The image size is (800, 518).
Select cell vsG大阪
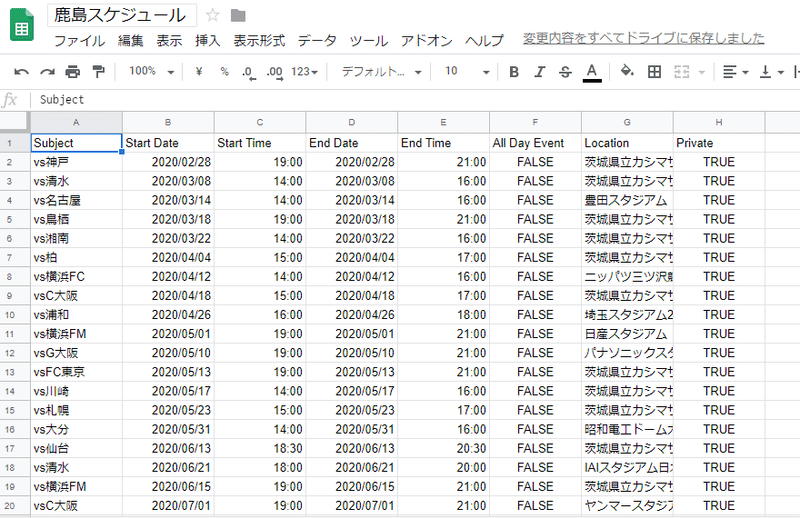(76, 353)
